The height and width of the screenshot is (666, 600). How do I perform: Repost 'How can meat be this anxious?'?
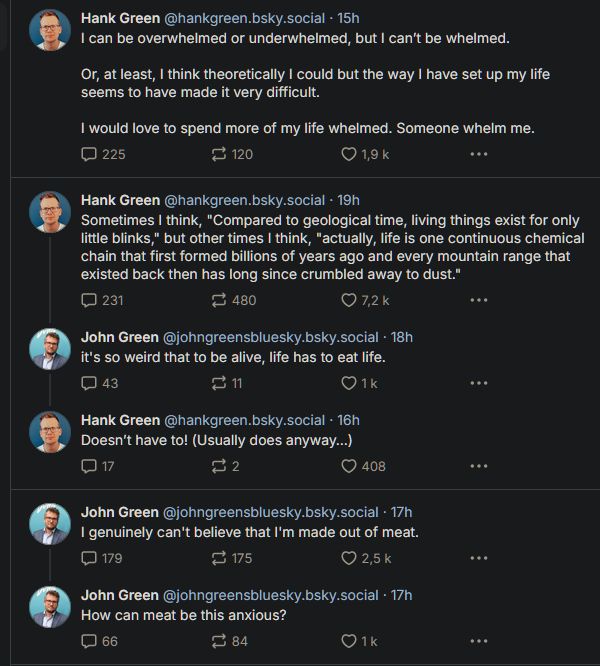pos(219,641)
